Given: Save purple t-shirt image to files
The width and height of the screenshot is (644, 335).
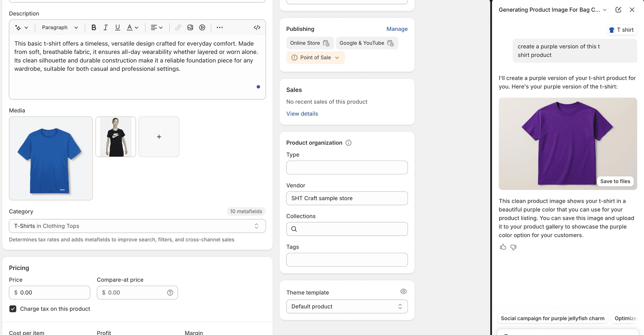Looking at the screenshot, I should (x=615, y=181).
